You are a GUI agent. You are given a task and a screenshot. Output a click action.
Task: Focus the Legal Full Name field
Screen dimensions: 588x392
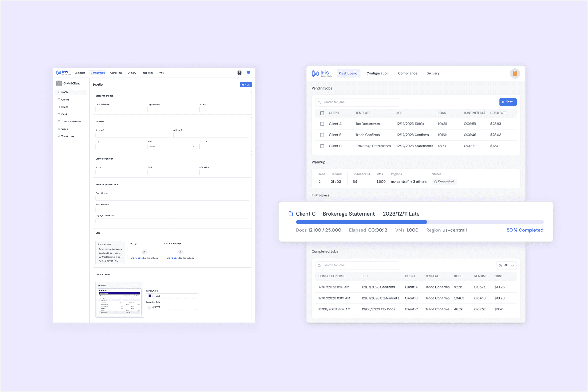coord(120,110)
